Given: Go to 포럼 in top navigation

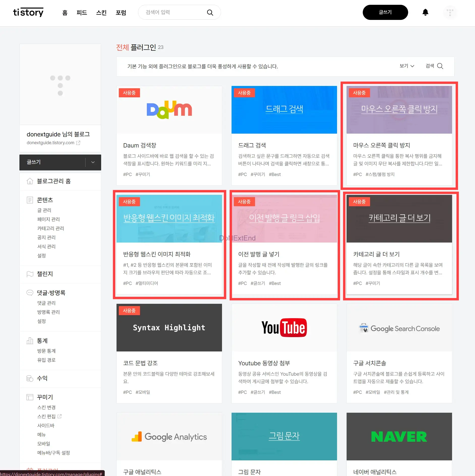Looking at the screenshot, I should (121, 13).
